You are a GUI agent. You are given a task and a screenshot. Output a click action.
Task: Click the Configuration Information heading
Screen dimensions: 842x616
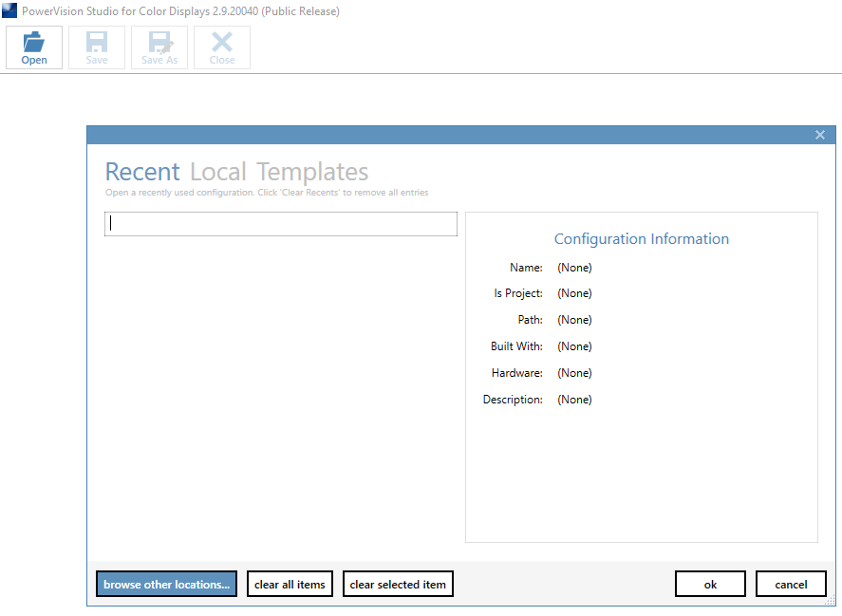coord(642,239)
